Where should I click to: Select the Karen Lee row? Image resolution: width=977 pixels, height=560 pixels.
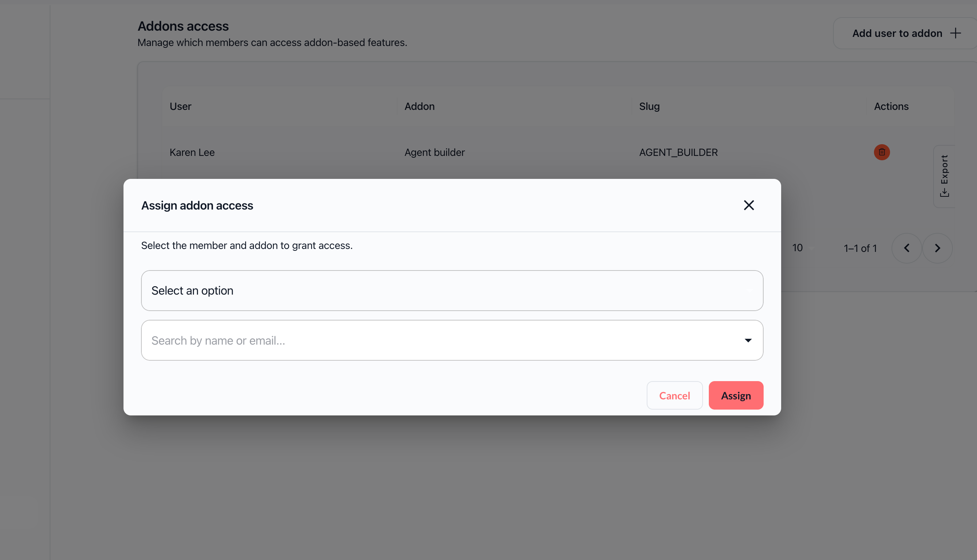tap(192, 153)
